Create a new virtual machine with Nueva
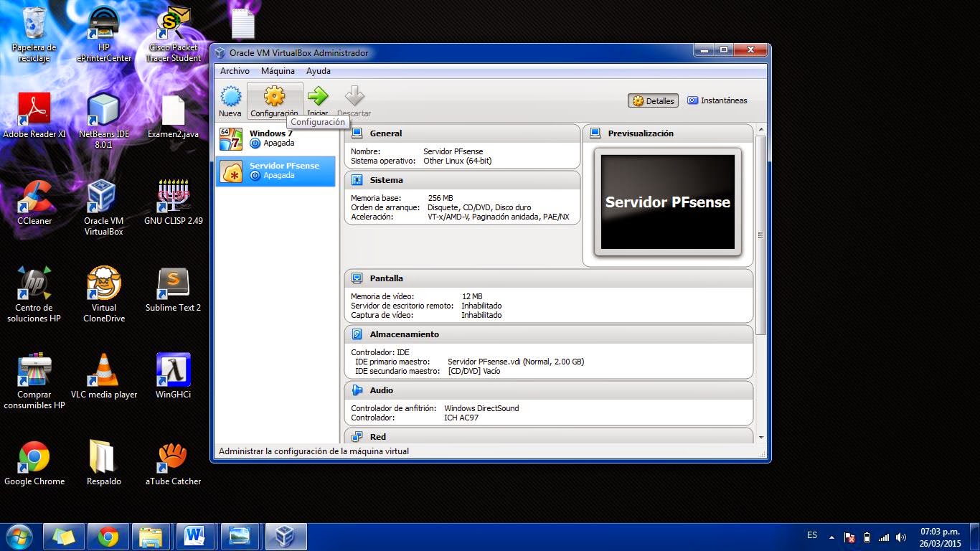Viewport: 980px width, 551px height. coord(230,99)
